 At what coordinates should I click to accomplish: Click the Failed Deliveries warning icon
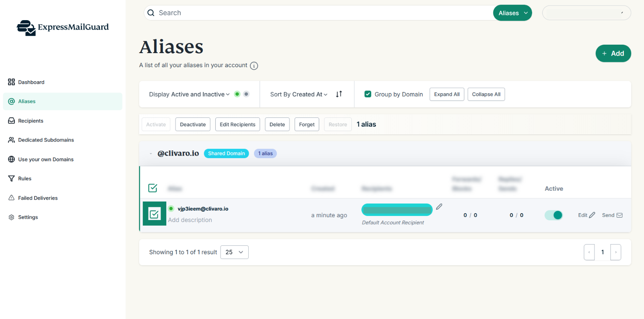pos(11,198)
